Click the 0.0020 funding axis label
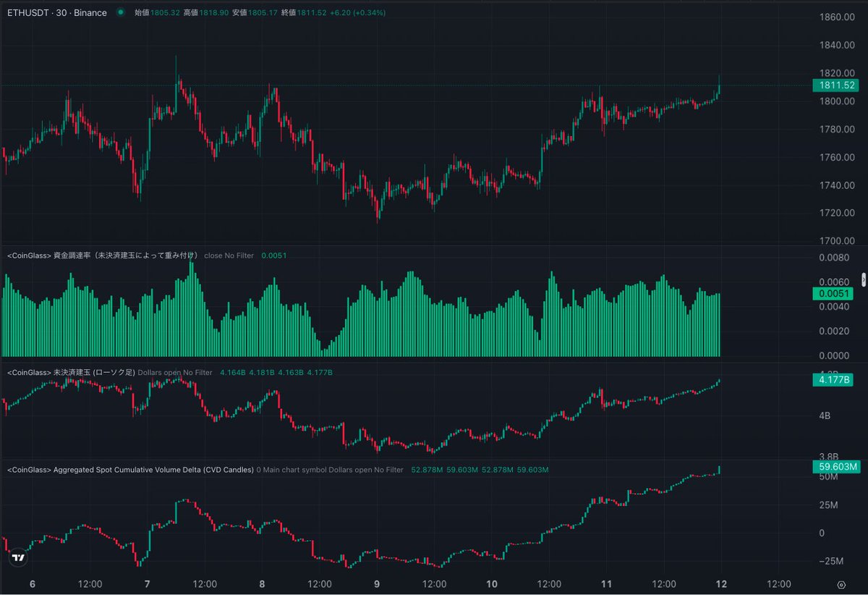 pos(833,331)
